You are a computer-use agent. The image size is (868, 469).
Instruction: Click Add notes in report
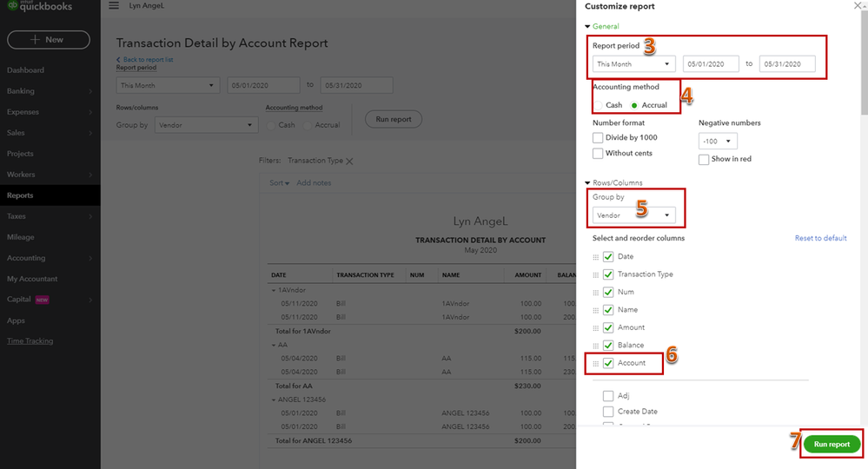point(314,183)
